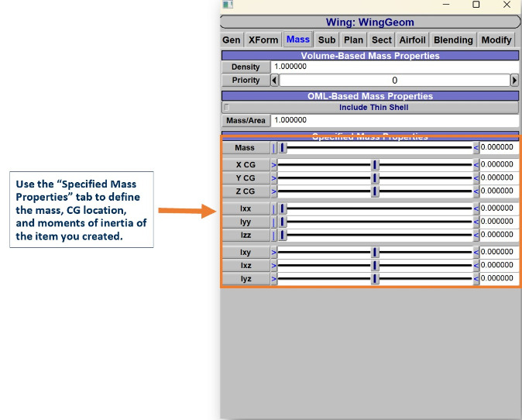The image size is (522, 420).
Task: Switch to the XForm tab
Action: point(263,40)
